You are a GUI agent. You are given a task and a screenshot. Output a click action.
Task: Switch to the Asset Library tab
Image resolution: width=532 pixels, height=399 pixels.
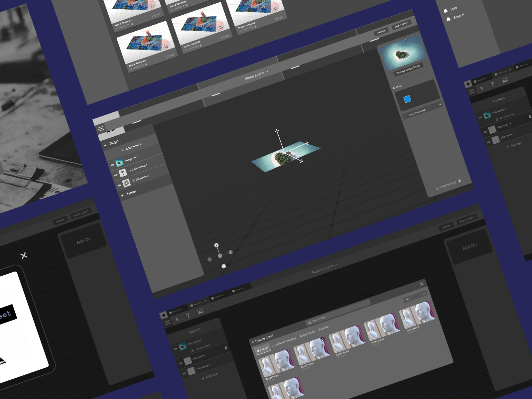point(308,334)
